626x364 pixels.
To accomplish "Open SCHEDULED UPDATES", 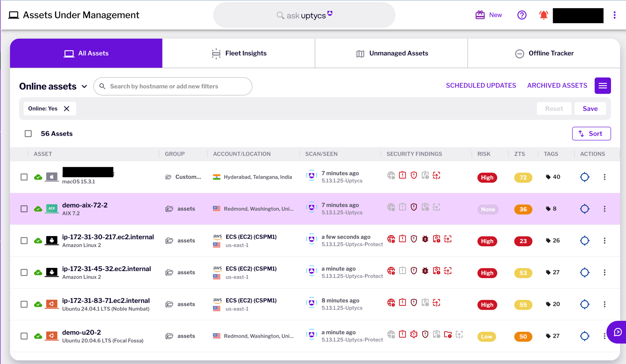I will [481, 86].
